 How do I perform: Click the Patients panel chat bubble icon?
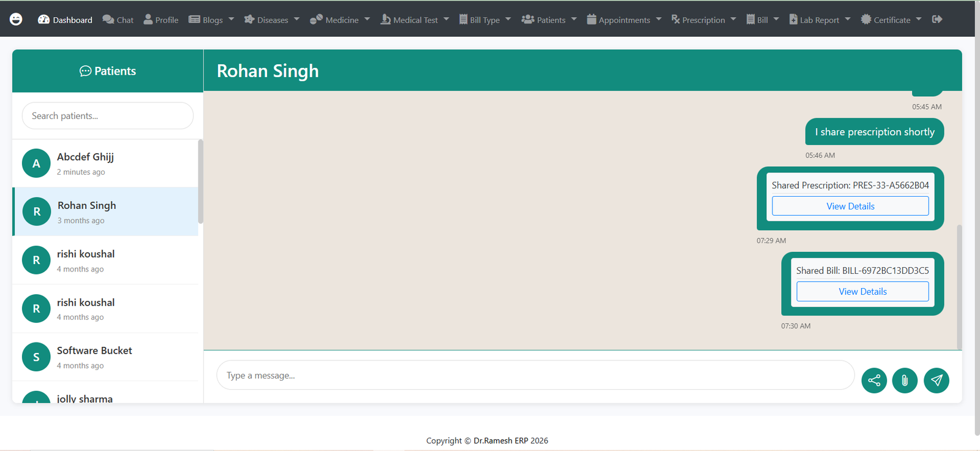(x=85, y=71)
